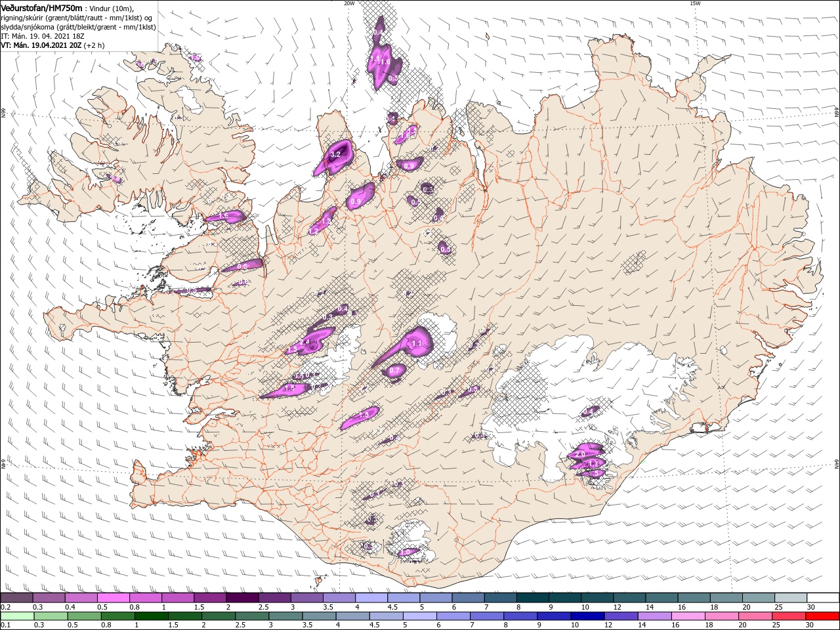Click the deep blue 10–12 swatch in the lower legend
Screen dimensions: 840x630
(x=587, y=616)
